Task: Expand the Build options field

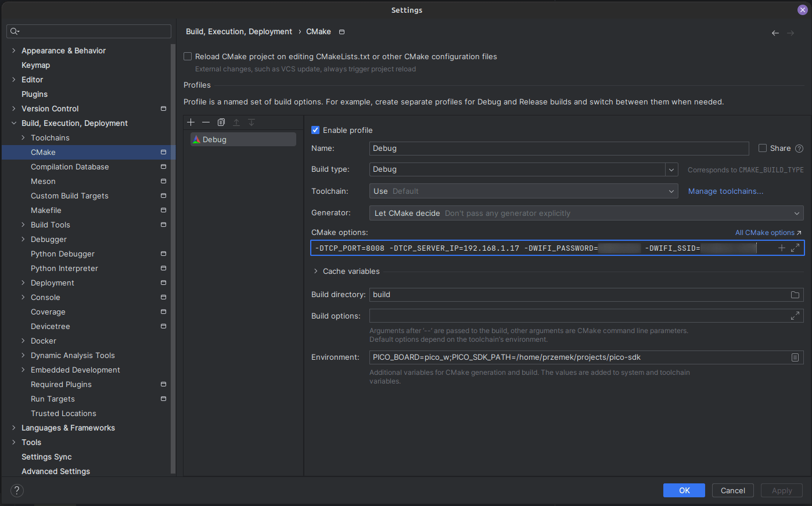Action: click(x=795, y=316)
